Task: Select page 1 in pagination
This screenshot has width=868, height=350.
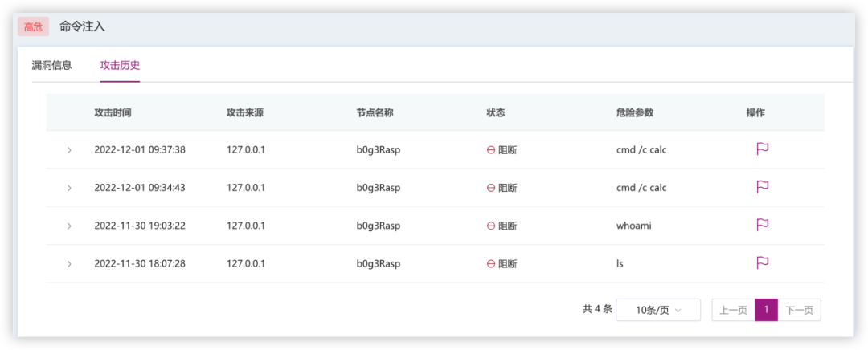Action: point(766,310)
